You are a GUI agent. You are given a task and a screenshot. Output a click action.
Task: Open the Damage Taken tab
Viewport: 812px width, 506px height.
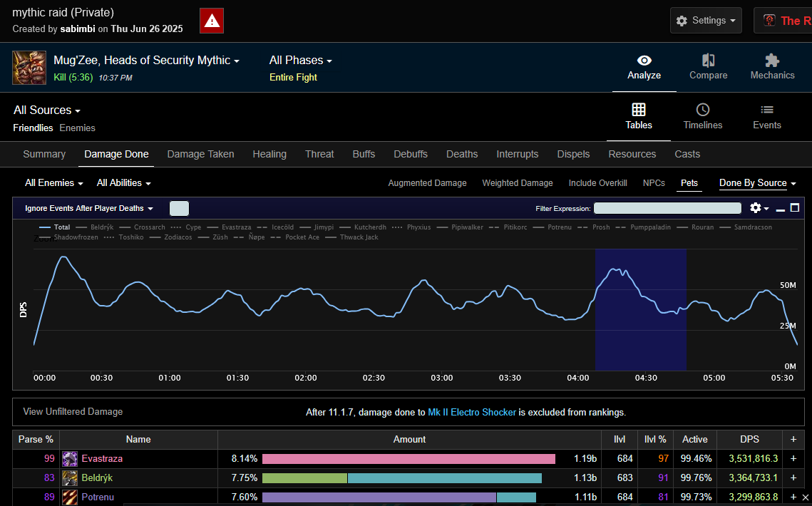coord(200,155)
